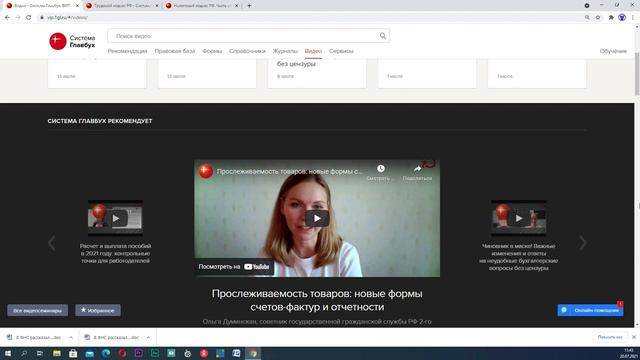
Task: Reload the page
Action: [x=29, y=18]
